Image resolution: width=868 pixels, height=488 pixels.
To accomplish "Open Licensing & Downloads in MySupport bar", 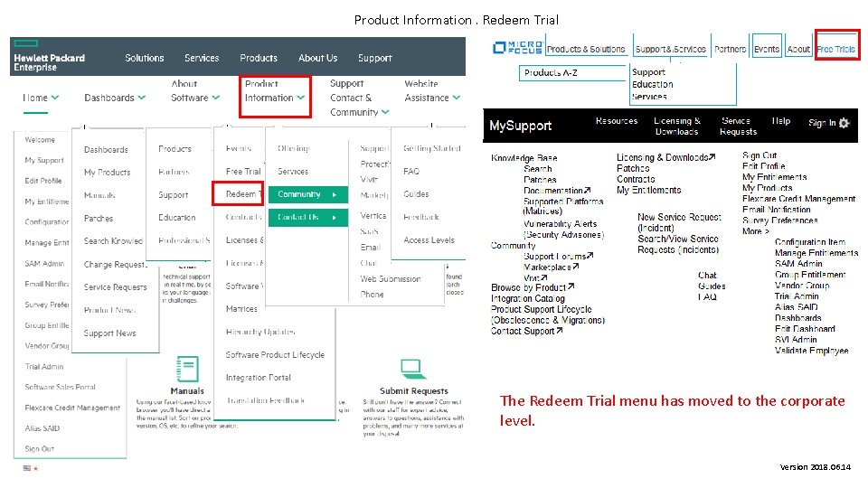I will (x=677, y=127).
